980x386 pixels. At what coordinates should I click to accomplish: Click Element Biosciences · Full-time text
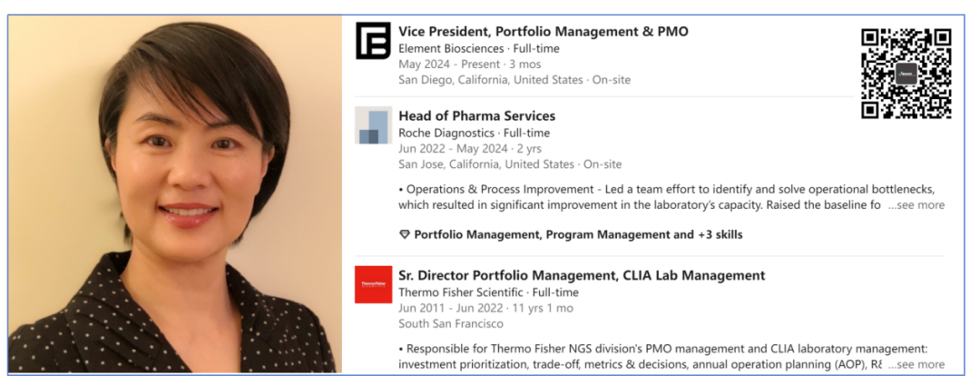click(478, 49)
